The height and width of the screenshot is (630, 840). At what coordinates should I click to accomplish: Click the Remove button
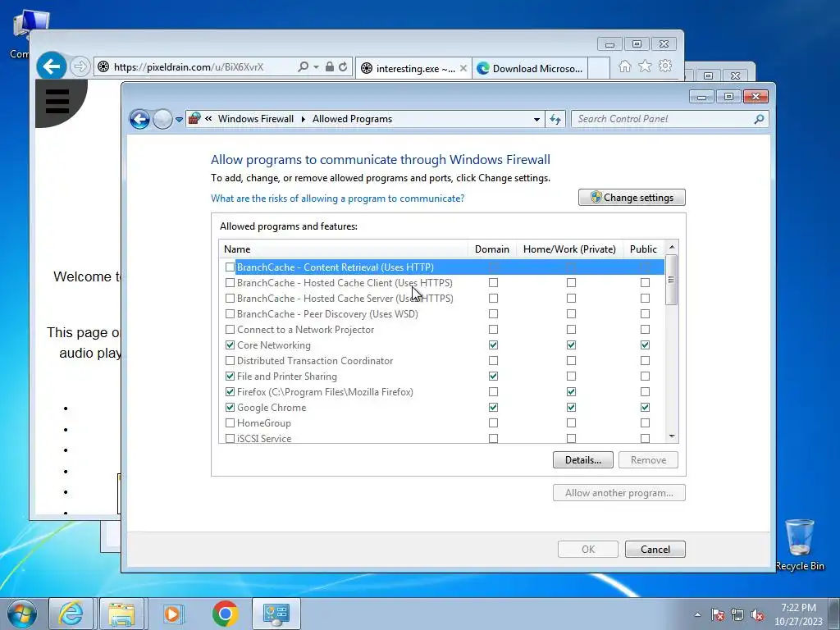[x=648, y=459]
